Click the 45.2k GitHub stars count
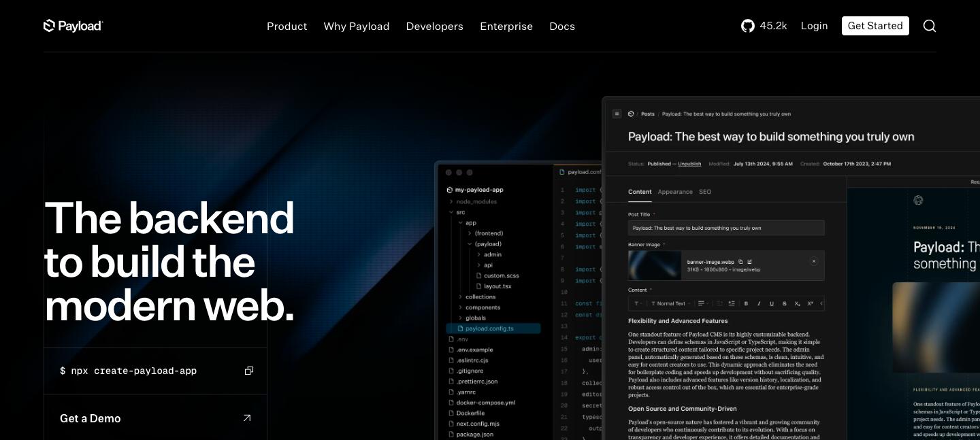980x440 pixels. 773,26
